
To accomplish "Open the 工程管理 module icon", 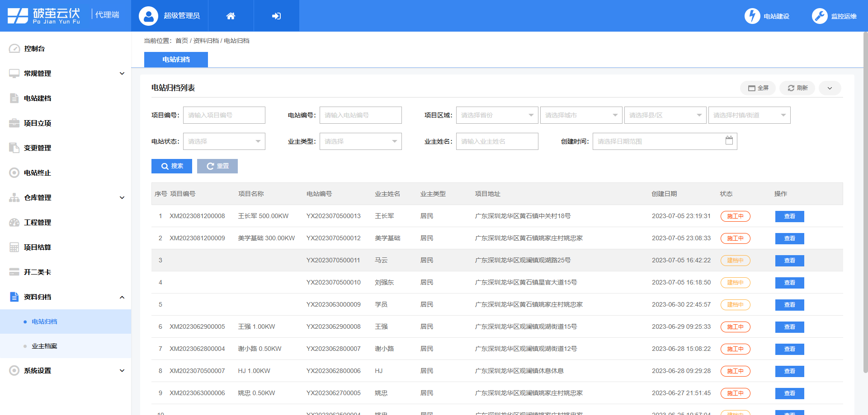I will (x=14, y=222).
